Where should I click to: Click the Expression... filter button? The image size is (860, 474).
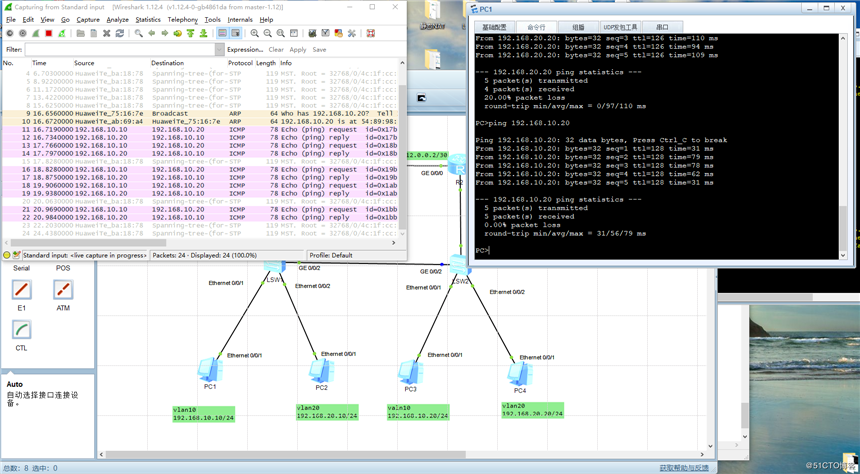(x=245, y=49)
